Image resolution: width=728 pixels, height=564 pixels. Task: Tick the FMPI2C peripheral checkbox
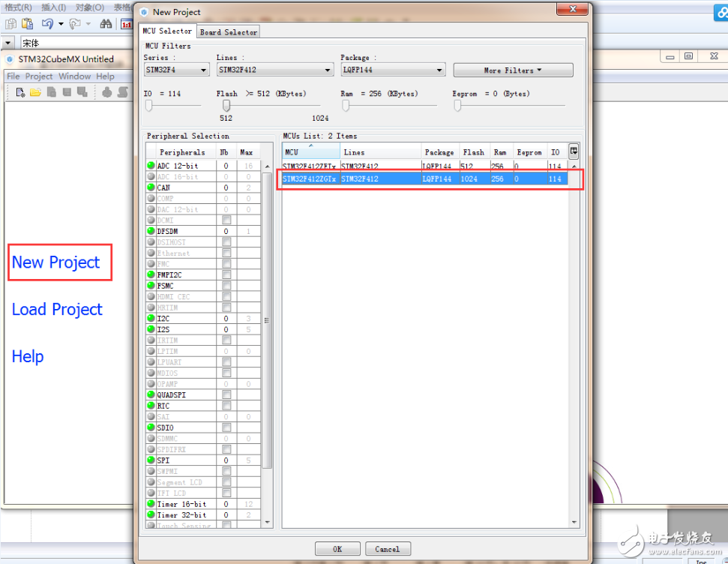point(226,274)
